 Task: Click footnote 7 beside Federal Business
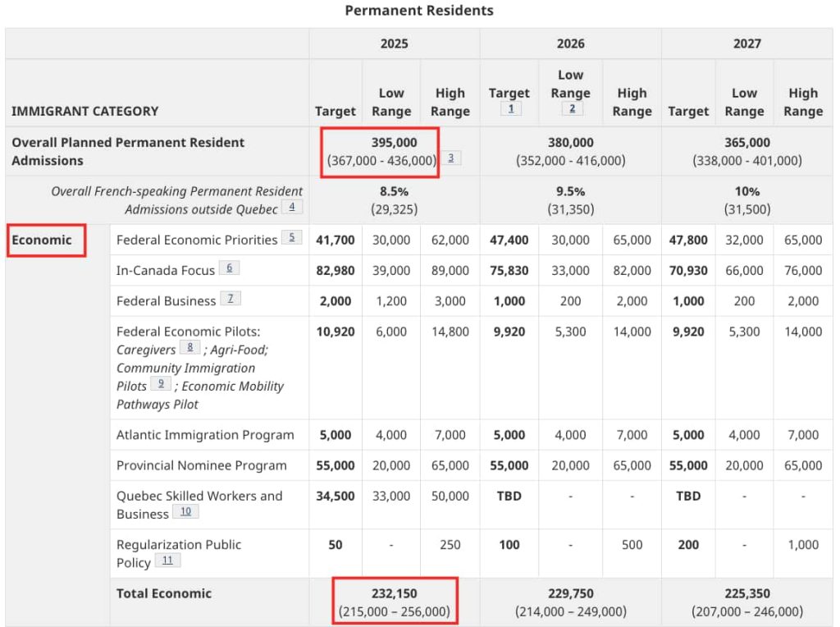(x=231, y=298)
